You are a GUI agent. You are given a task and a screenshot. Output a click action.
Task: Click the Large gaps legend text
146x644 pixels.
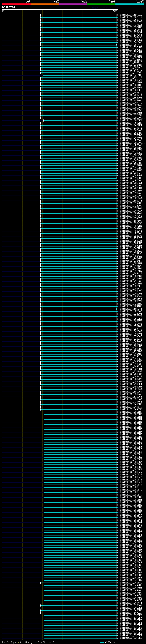(28, 642)
